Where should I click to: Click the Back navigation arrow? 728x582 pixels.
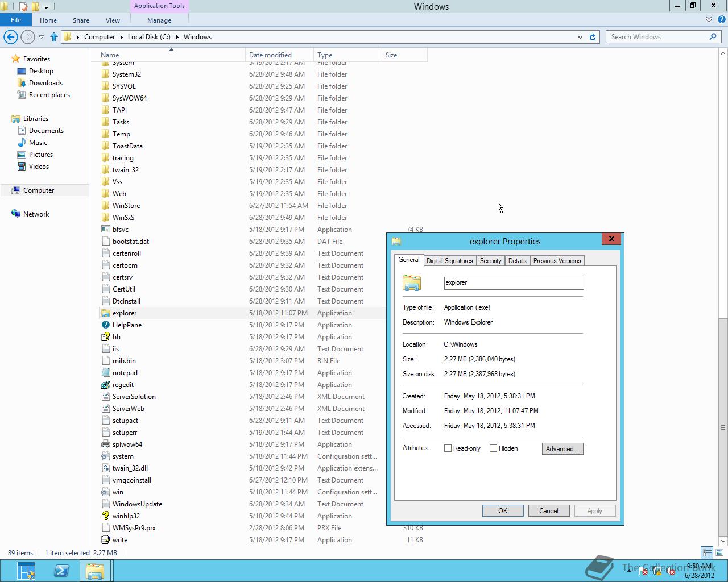point(10,37)
